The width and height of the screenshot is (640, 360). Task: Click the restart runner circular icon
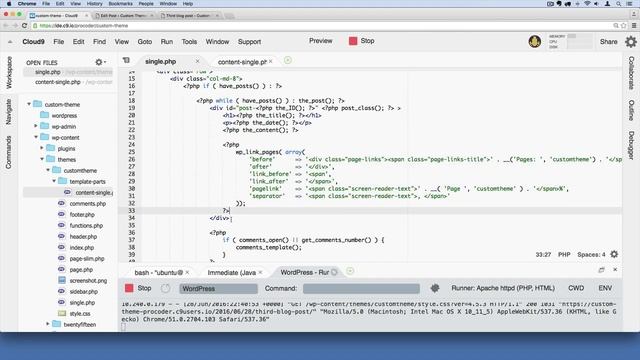[x=165, y=288]
